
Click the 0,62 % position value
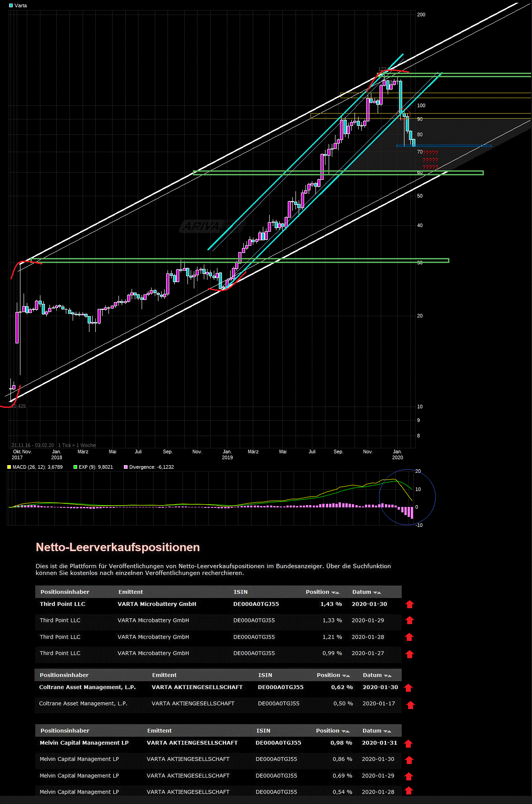[x=342, y=687]
